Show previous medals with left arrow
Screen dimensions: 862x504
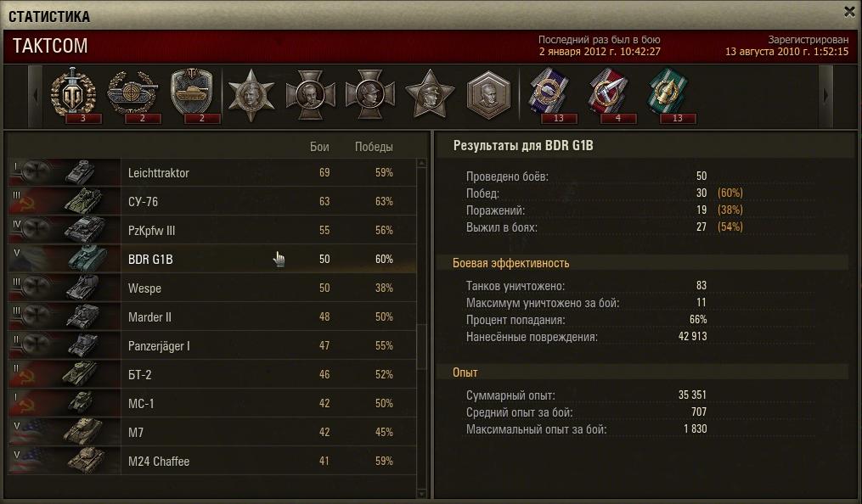point(35,96)
